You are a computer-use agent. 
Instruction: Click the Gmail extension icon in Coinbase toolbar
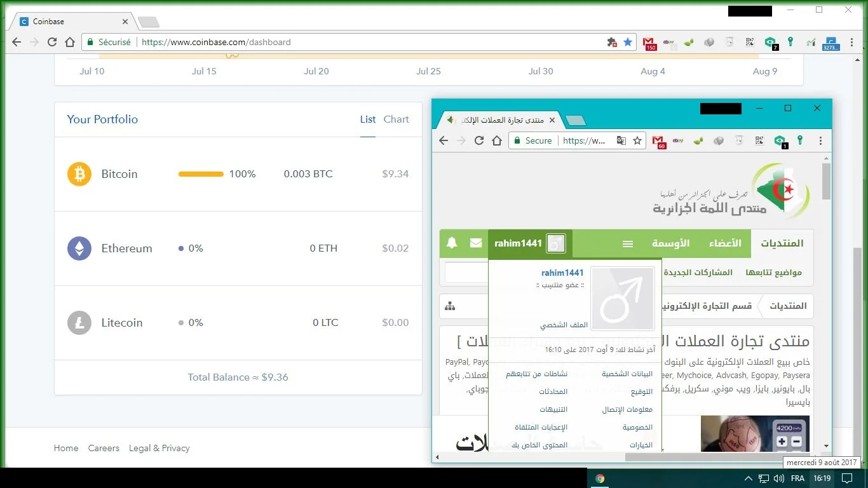click(649, 43)
